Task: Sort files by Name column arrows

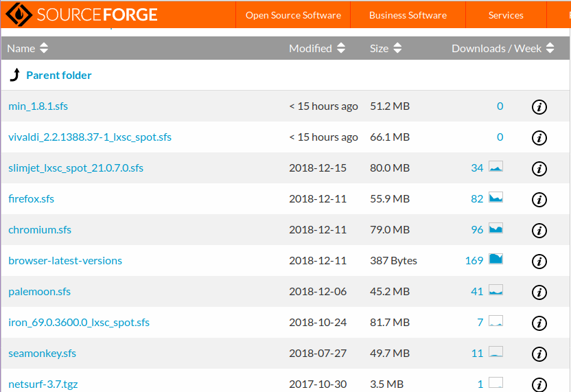Action: [x=44, y=48]
